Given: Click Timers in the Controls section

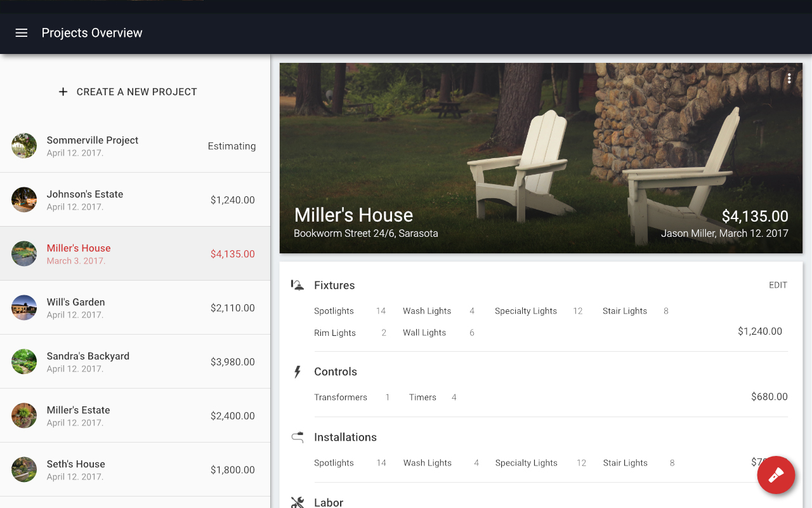Looking at the screenshot, I should pyautogui.click(x=422, y=398).
